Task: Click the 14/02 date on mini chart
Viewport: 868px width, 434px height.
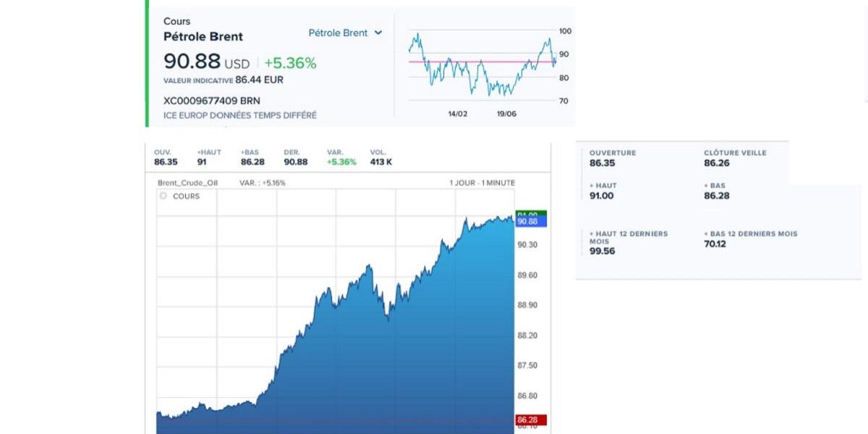Action: point(458,114)
